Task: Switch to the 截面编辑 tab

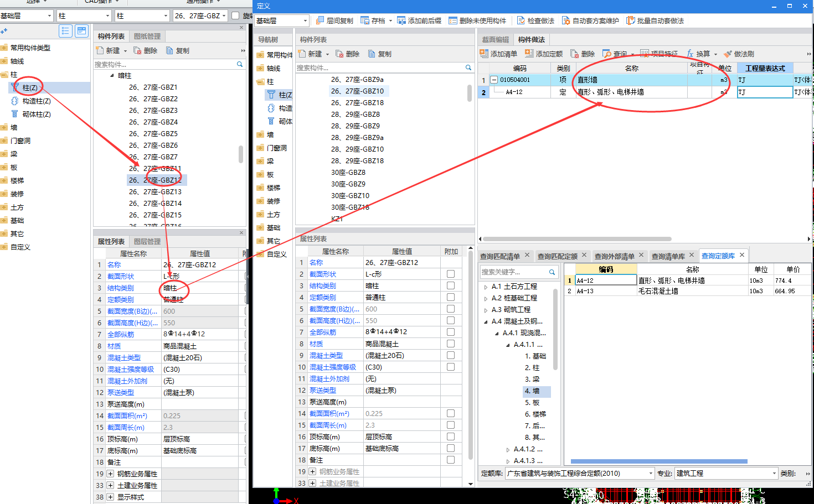Action: tap(495, 39)
